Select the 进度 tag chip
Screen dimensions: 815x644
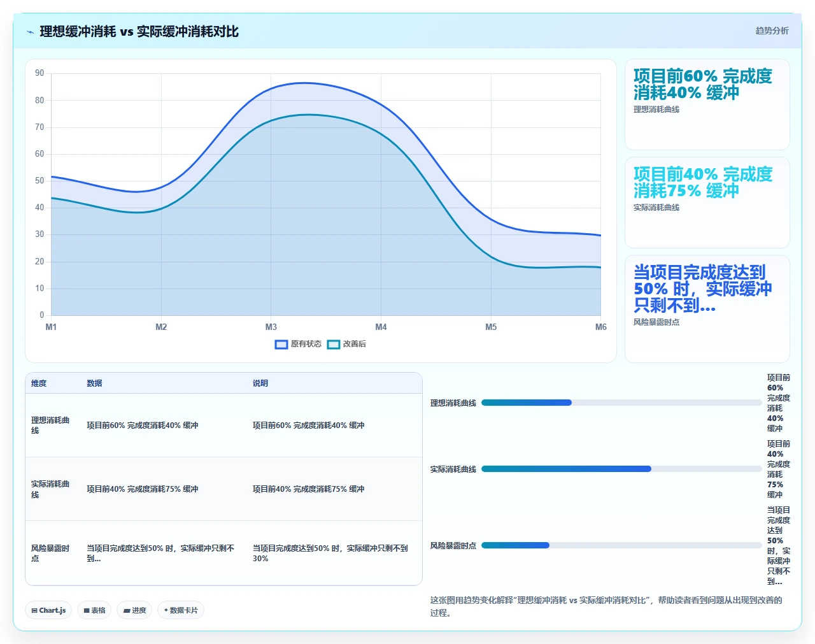[134, 610]
